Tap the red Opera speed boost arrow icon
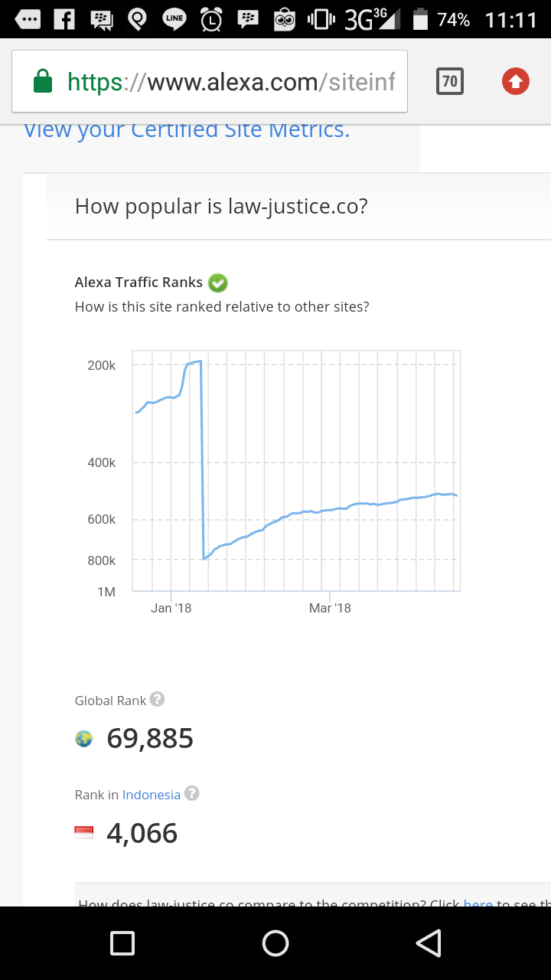The image size is (551, 980). (514, 81)
